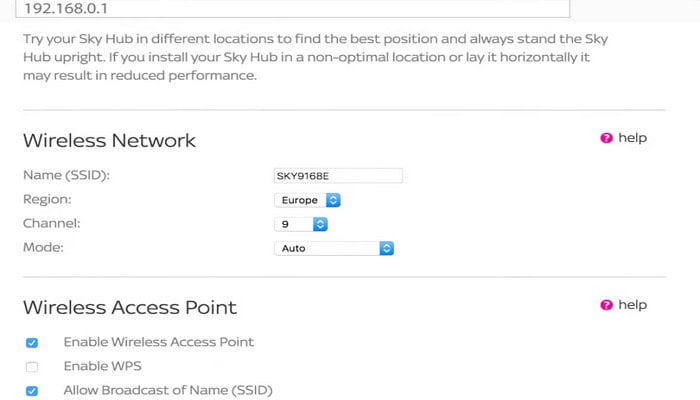Image resolution: width=700 pixels, height=400 pixels.
Task: Click the Wireless Network section heading
Action: 109,141
